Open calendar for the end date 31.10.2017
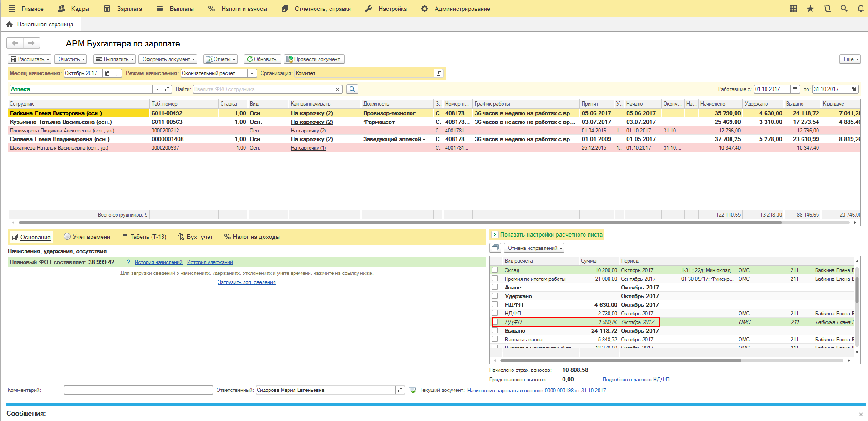 point(854,89)
